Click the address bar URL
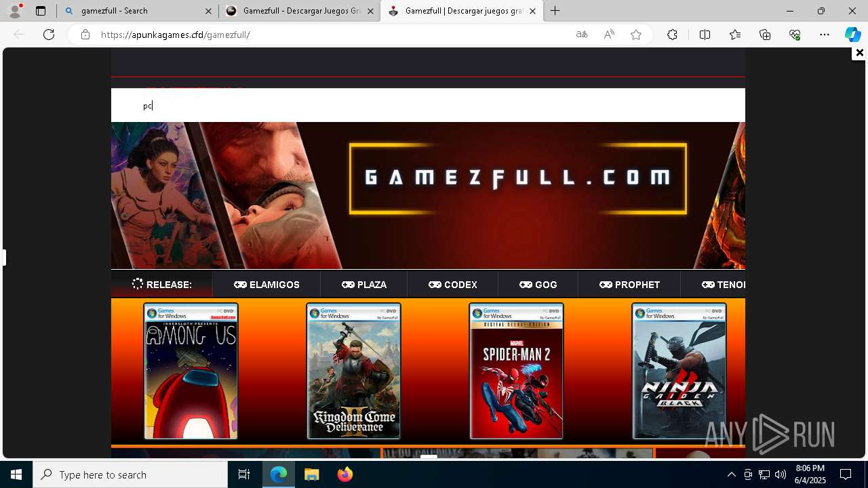868x488 pixels. click(176, 35)
